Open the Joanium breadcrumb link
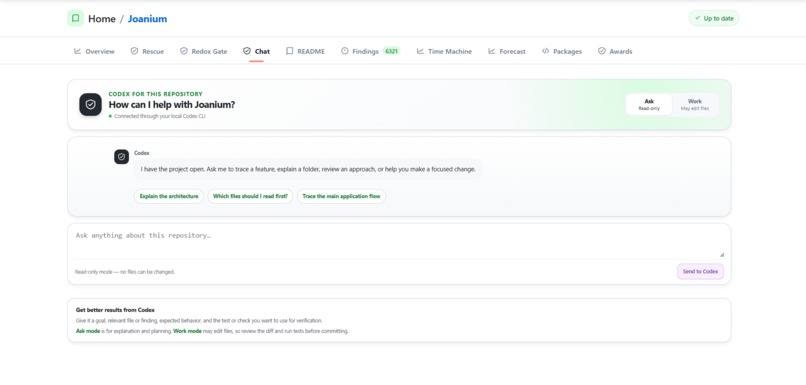Viewport: 806px width, 385px height. pyautogui.click(x=148, y=19)
